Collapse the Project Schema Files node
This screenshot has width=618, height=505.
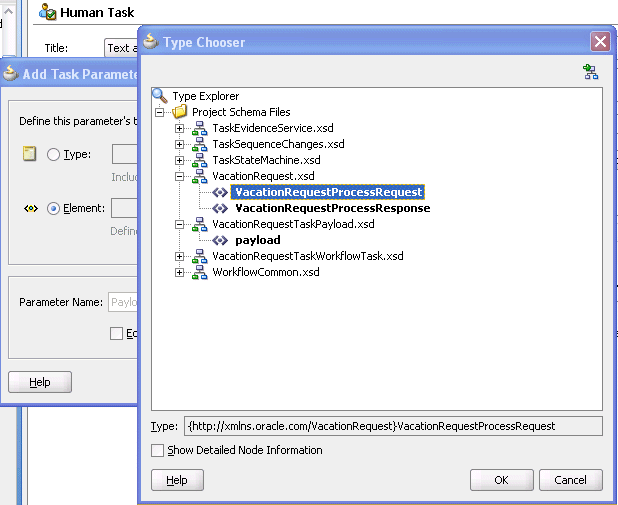(x=159, y=112)
